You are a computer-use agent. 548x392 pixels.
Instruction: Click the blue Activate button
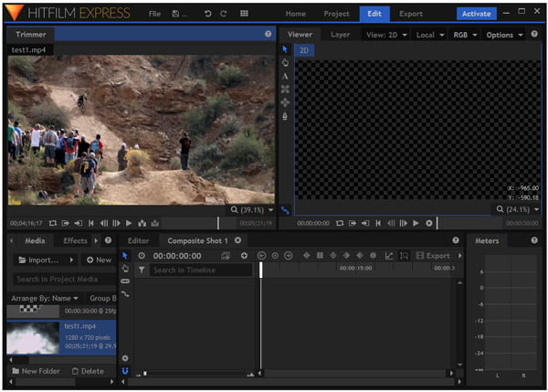click(476, 14)
